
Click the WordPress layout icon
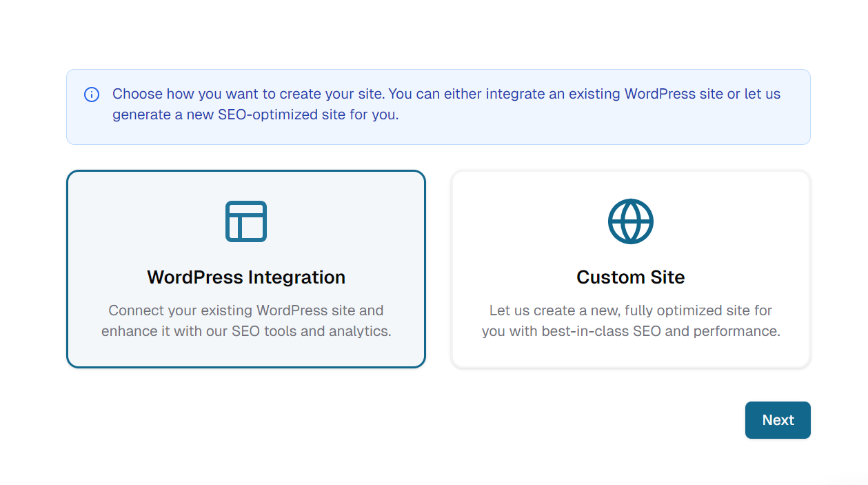[x=246, y=221]
